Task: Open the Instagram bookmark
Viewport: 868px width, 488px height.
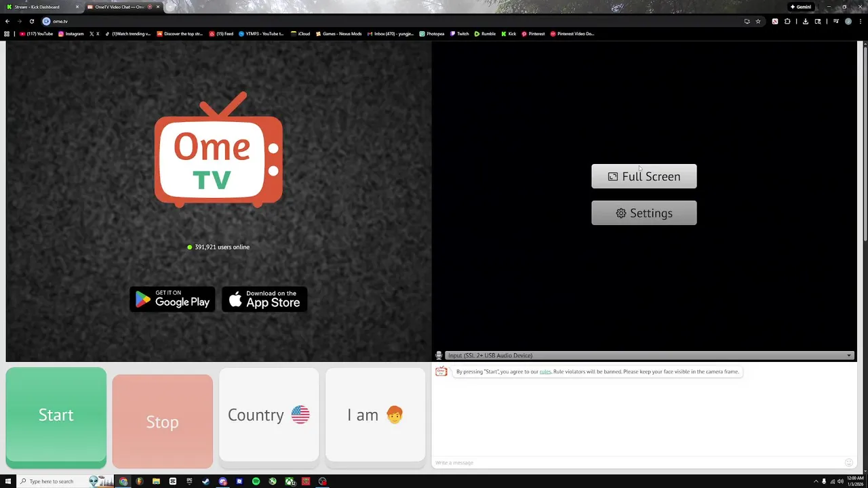Action: 71,33
